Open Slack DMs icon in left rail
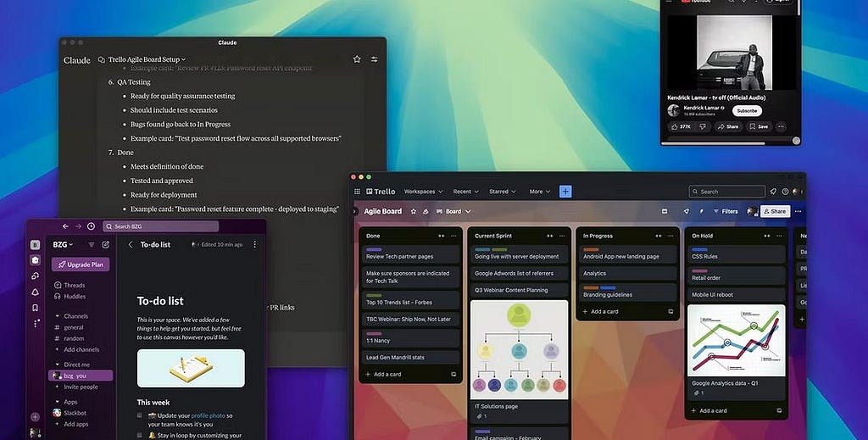Viewport: 868px width, 440px height. pyautogui.click(x=35, y=276)
